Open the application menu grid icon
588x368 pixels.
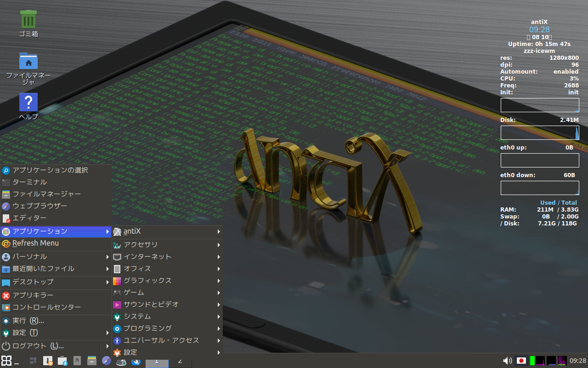(x=6, y=361)
